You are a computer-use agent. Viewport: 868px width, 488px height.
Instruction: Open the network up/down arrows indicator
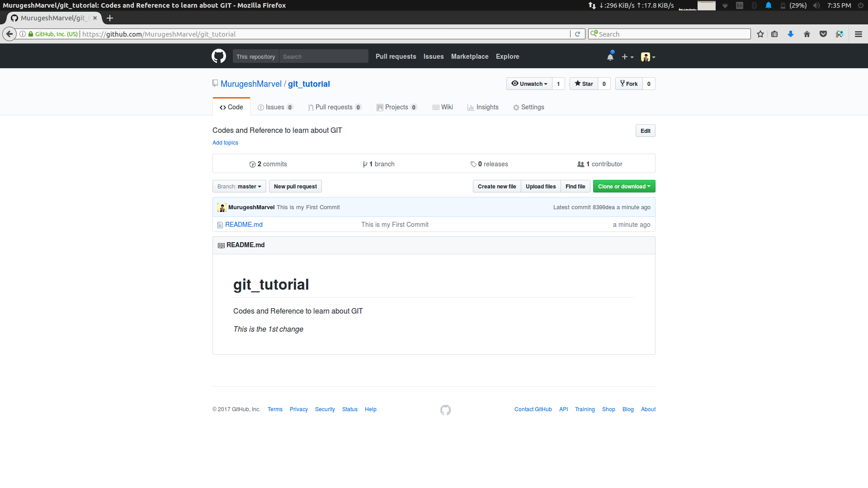(592, 5)
